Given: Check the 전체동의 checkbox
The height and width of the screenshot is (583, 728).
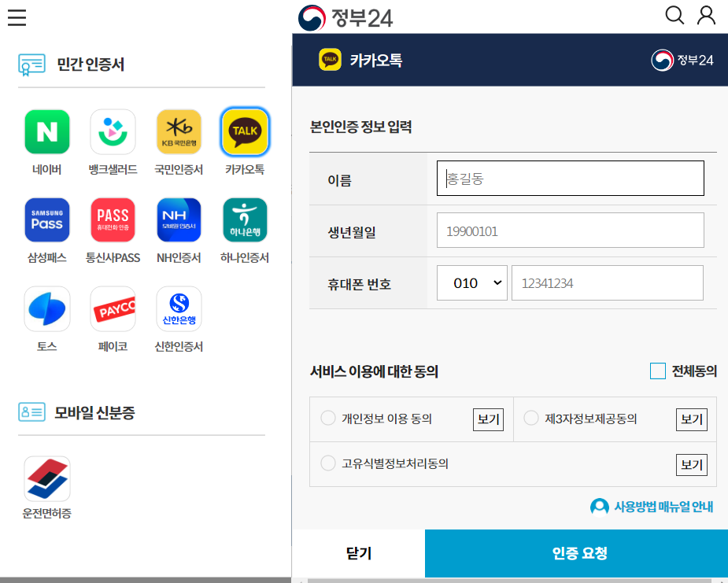Looking at the screenshot, I should pyautogui.click(x=657, y=371).
